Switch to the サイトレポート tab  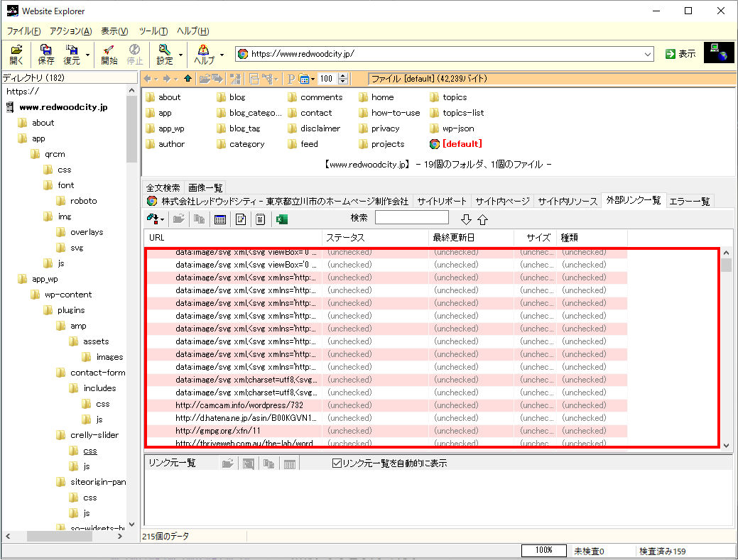pyautogui.click(x=442, y=202)
